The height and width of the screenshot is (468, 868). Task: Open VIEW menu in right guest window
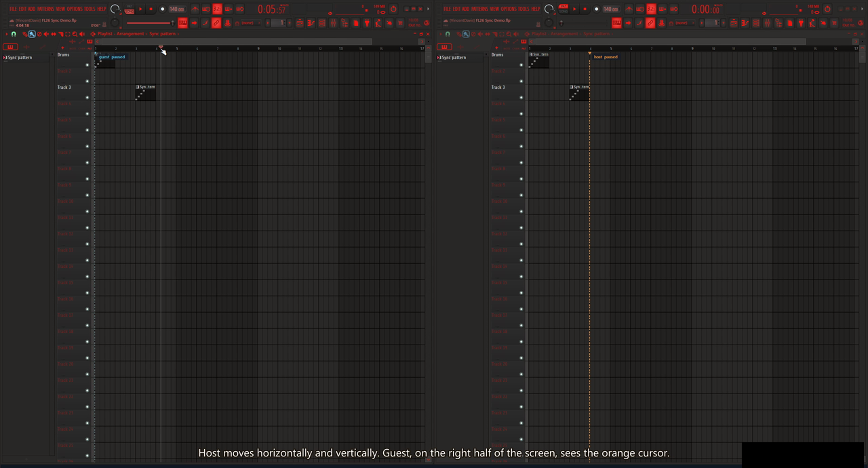pos(494,9)
